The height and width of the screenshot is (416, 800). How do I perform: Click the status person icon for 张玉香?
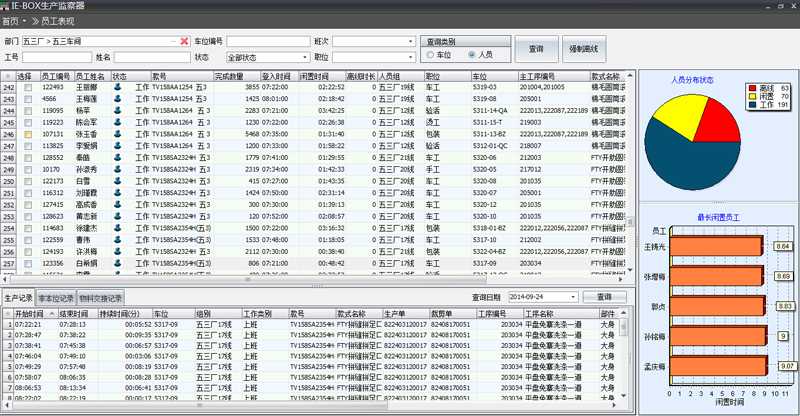click(x=117, y=134)
